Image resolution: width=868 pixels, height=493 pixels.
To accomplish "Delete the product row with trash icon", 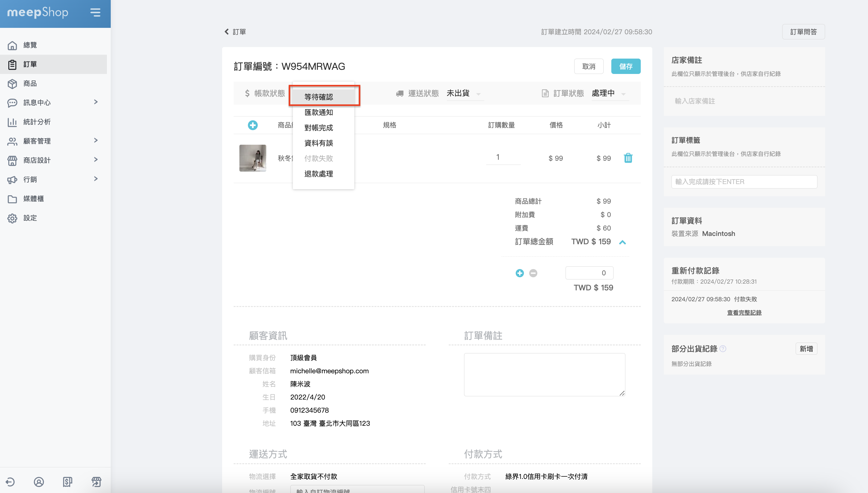I will (628, 158).
